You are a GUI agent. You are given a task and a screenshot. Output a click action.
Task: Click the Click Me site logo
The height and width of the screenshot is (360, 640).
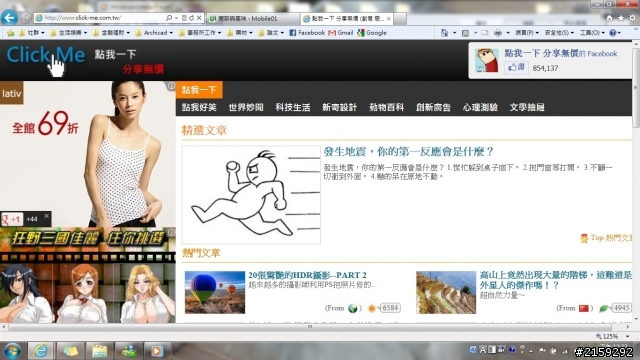coord(46,55)
